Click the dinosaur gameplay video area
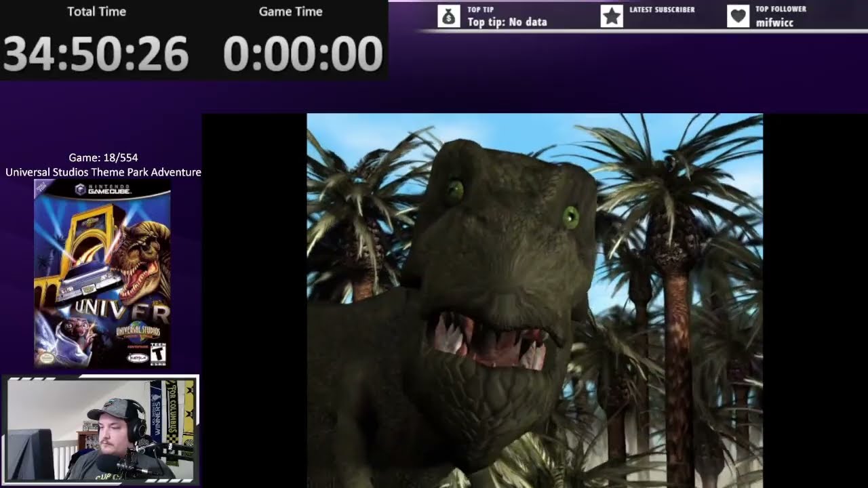 [x=534, y=300]
